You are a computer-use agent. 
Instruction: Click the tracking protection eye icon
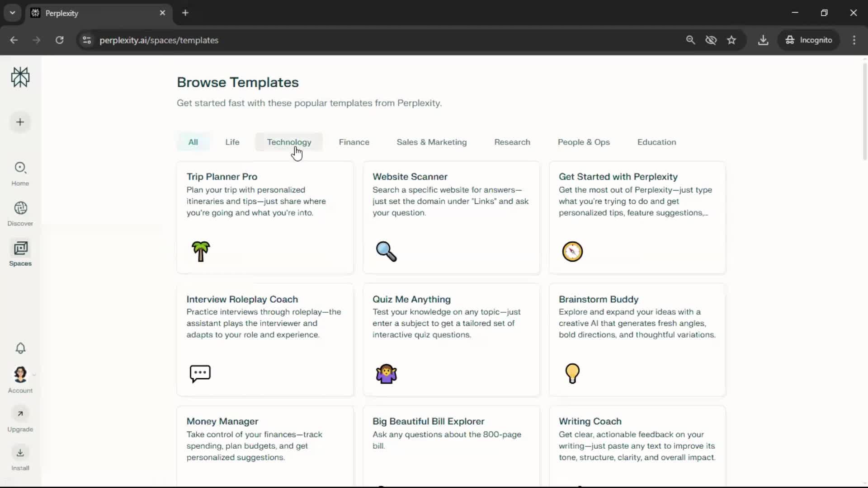pos(711,40)
